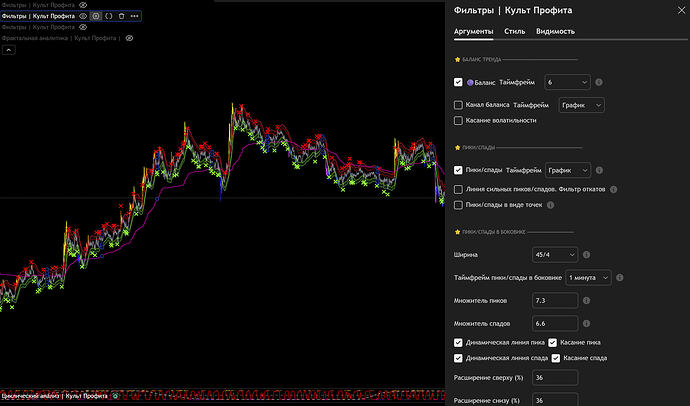
Task: Uncheck Динамическая линия пика
Action: pyautogui.click(x=458, y=342)
